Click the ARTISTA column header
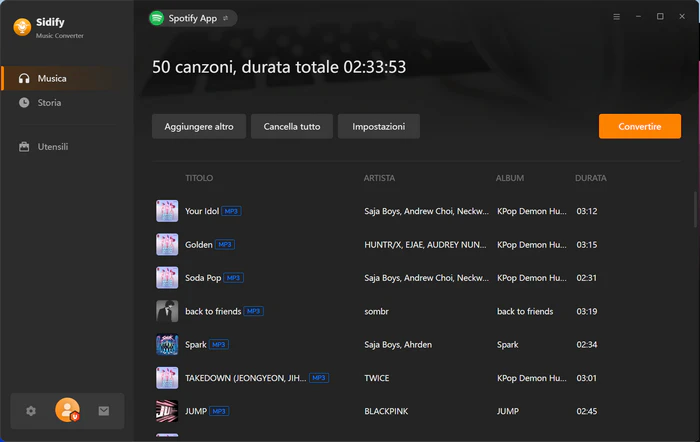 click(379, 178)
